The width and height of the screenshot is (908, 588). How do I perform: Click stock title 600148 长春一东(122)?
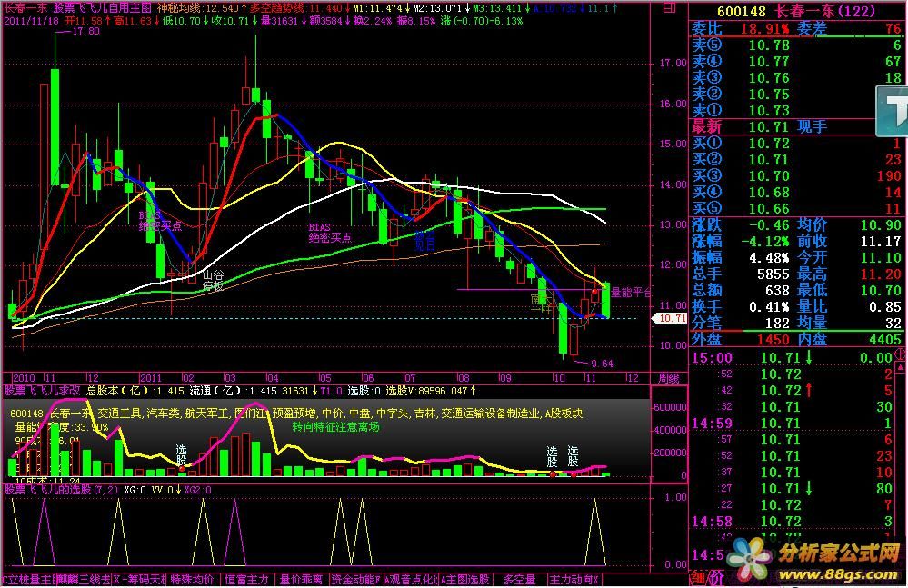tap(796, 11)
